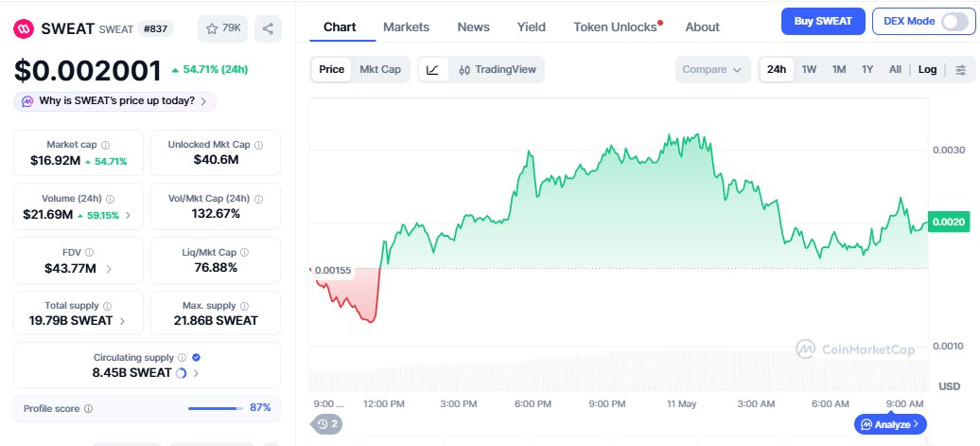Select 1Y time range
Screen dimensions: 980x446
click(x=867, y=69)
